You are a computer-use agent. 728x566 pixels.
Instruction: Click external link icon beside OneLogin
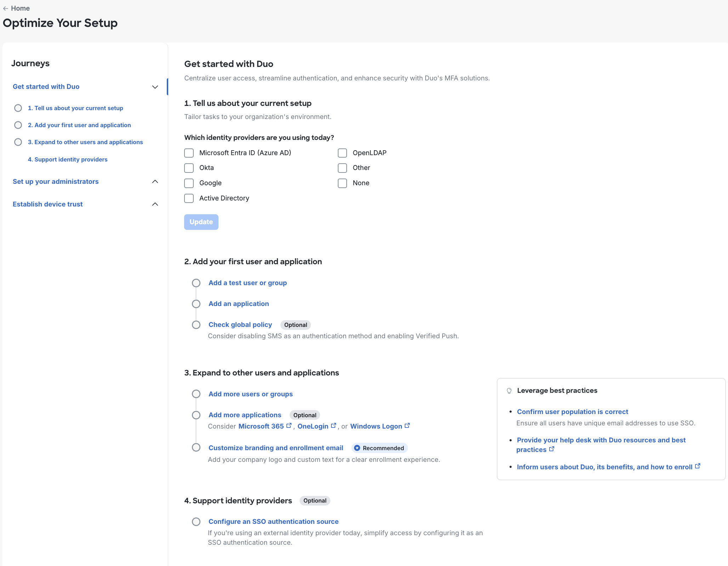click(334, 426)
